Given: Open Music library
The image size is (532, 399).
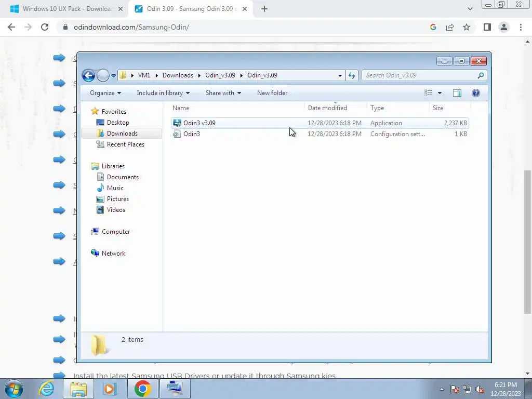Looking at the screenshot, I should pyautogui.click(x=115, y=188).
